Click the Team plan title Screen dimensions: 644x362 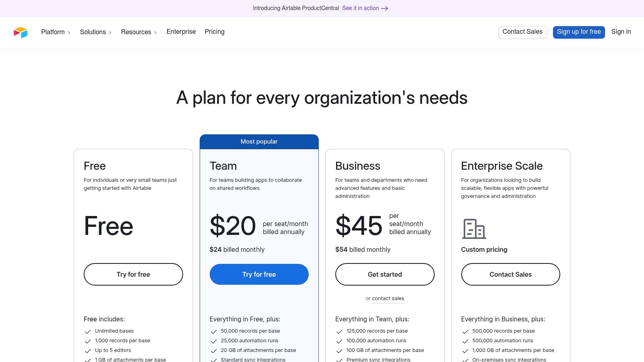pos(223,166)
